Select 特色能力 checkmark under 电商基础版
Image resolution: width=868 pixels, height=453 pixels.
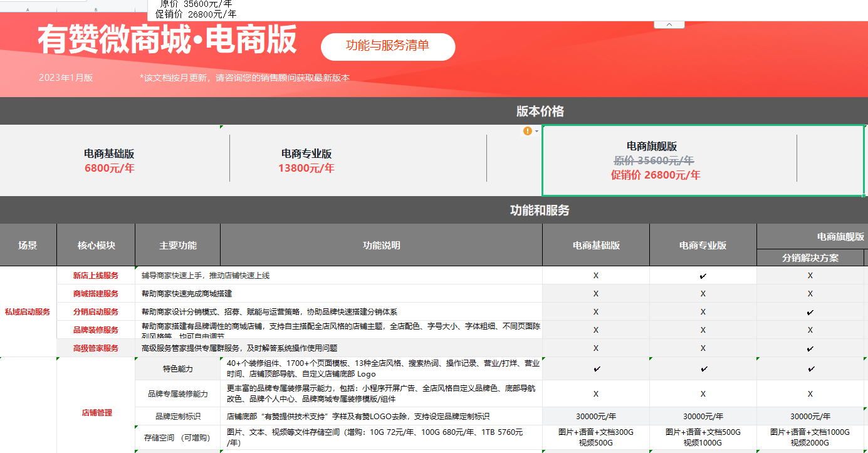tap(596, 369)
